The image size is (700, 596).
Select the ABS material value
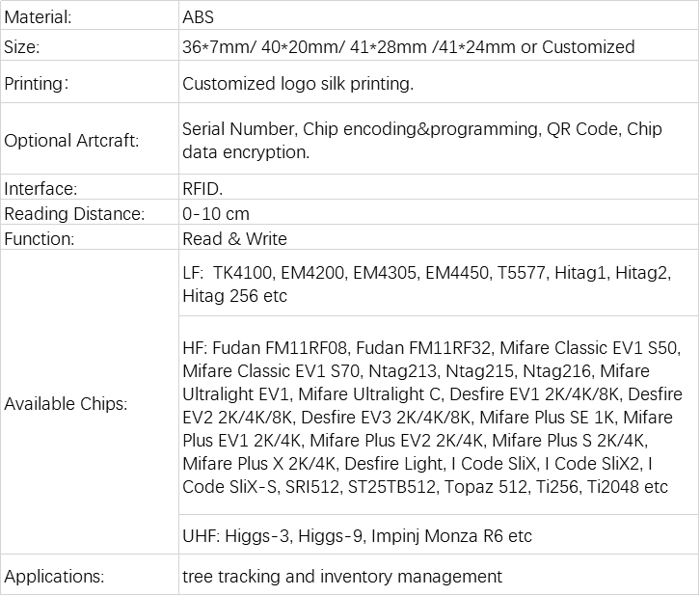pyautogui.click(x=199, y=17)
